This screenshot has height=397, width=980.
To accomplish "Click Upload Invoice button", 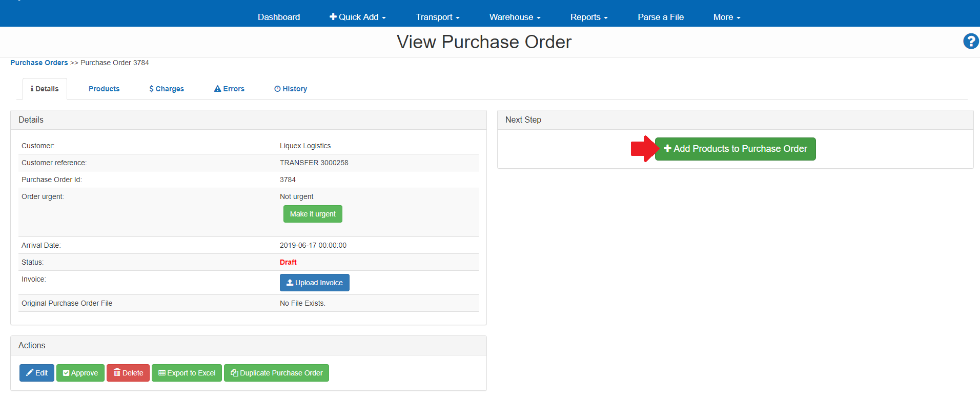I will point(314,283).
